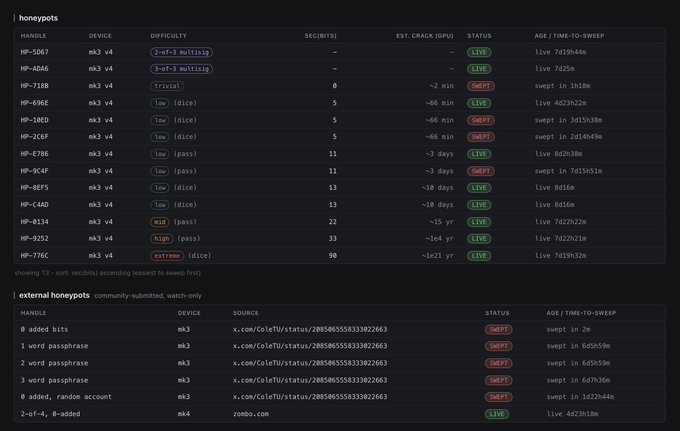Click the LIVE status badge for HP-696E
Image resolution: width=680 pixels, height=431 pixels.
pos(479,103)
